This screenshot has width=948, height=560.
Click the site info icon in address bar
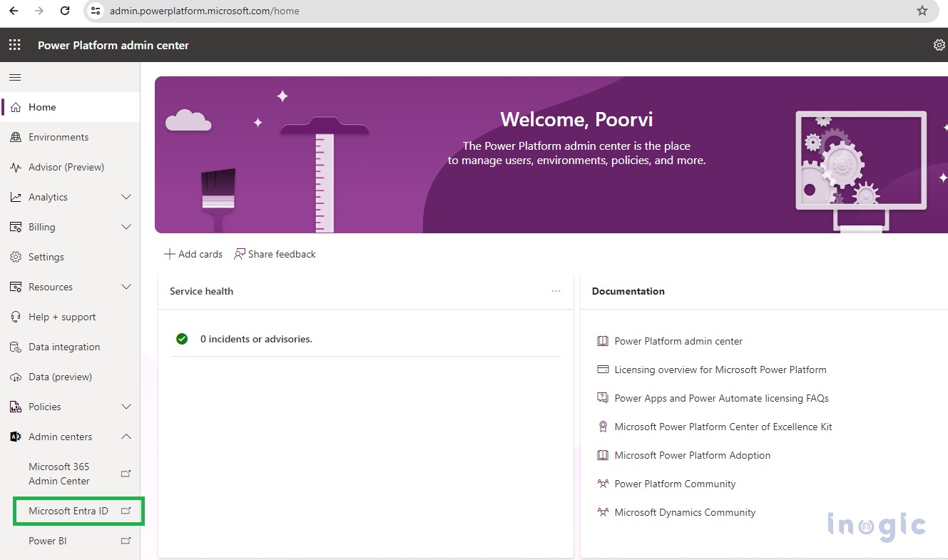[x=96, y=11]
